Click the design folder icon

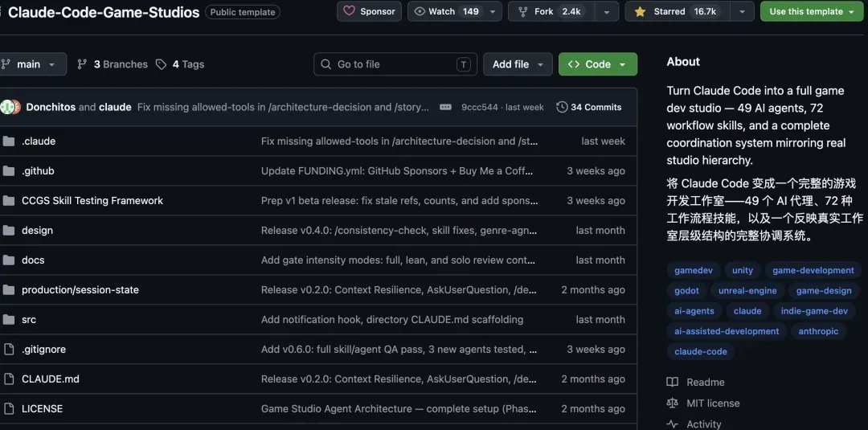(8, 230)
